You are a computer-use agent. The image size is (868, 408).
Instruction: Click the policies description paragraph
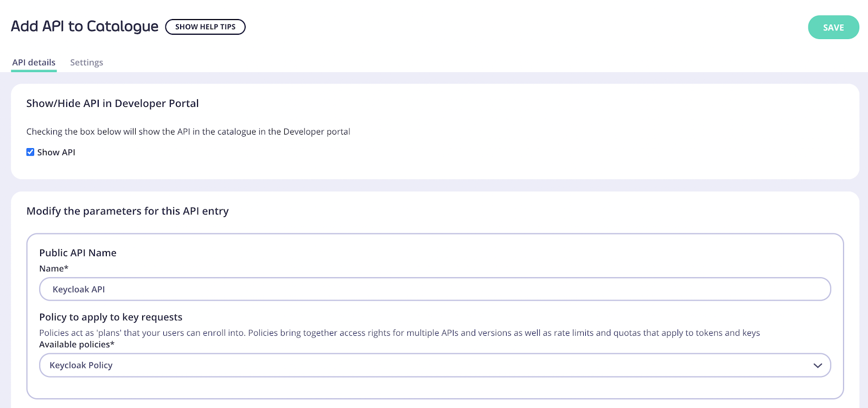click(399, 333)
